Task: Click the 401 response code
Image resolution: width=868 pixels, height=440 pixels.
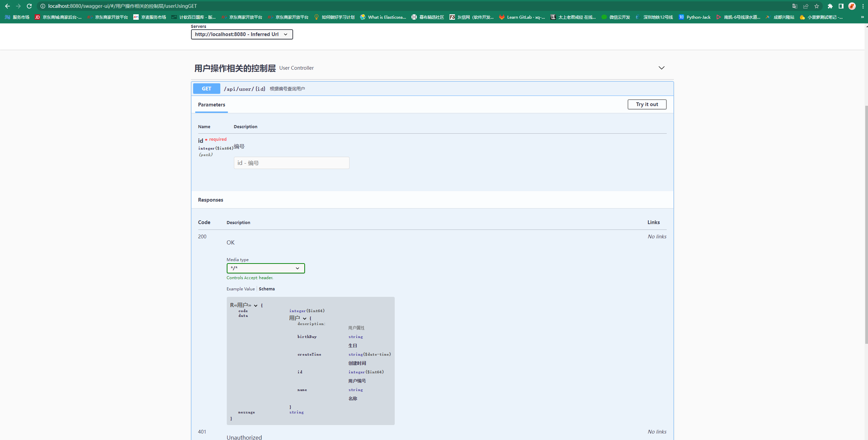Action: pos(202,431)
